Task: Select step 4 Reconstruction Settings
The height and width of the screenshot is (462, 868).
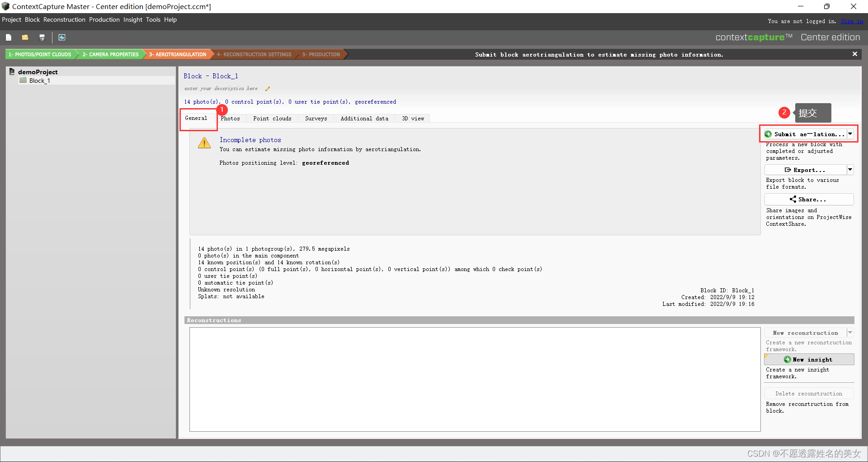Action: (254, 54)
